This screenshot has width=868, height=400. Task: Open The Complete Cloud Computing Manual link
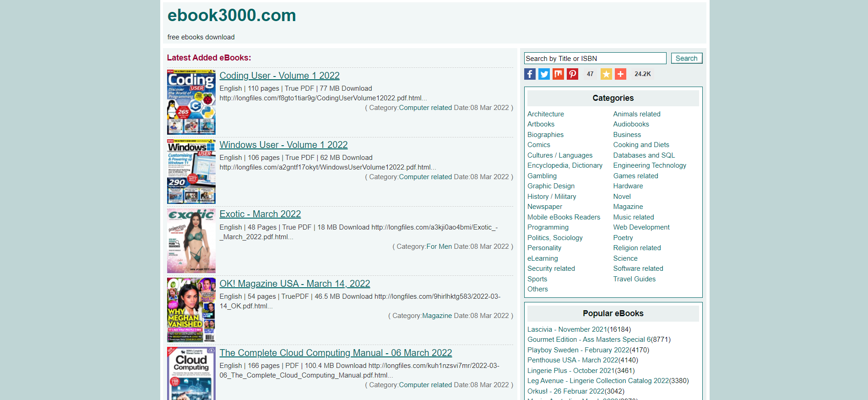pyautogui.click(x=336, y=353)
